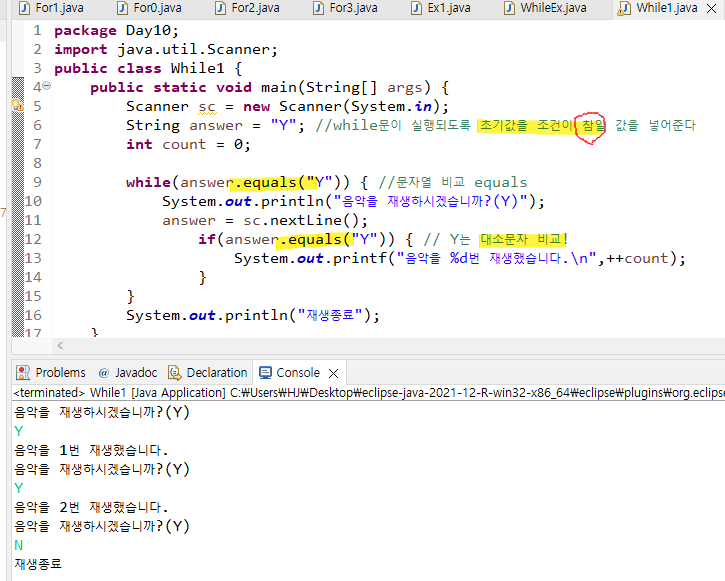Click the Problems view icon
Viewport: 725px width, 581px height.
pos(23,373)
